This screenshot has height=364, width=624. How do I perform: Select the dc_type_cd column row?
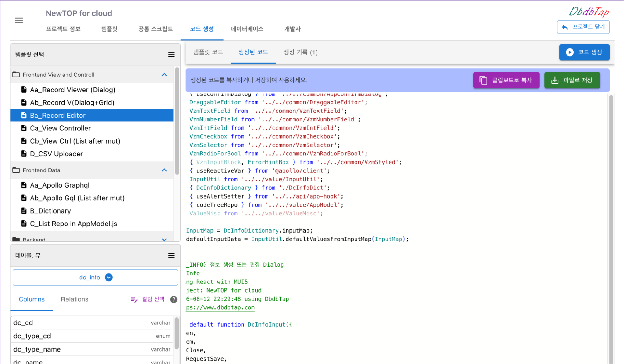coord(92,336)
